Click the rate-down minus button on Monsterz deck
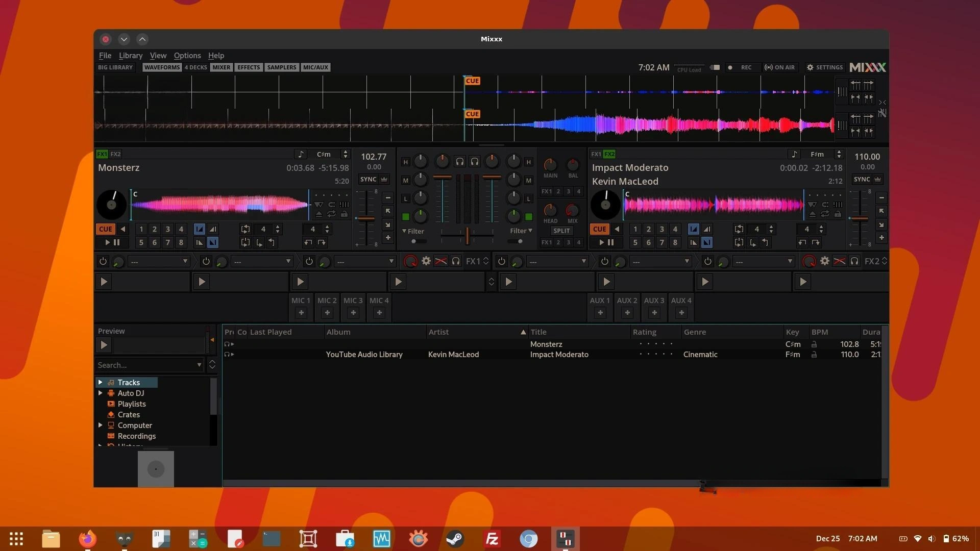Image resolution: width=980 pixels, height=551 pixels. [x=388, y=198]
